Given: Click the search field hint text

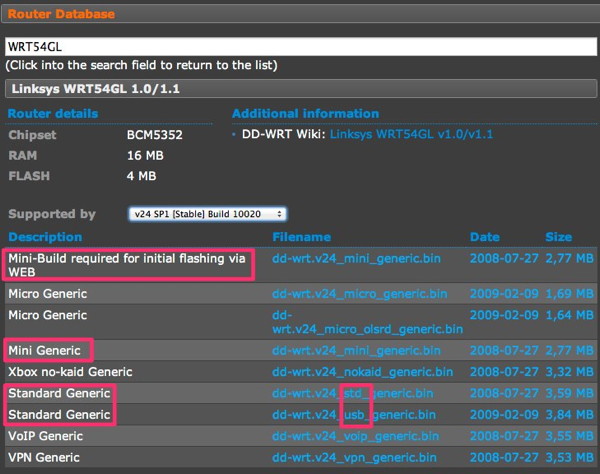Looking at the screenshot, I should (x=141, y=65).
